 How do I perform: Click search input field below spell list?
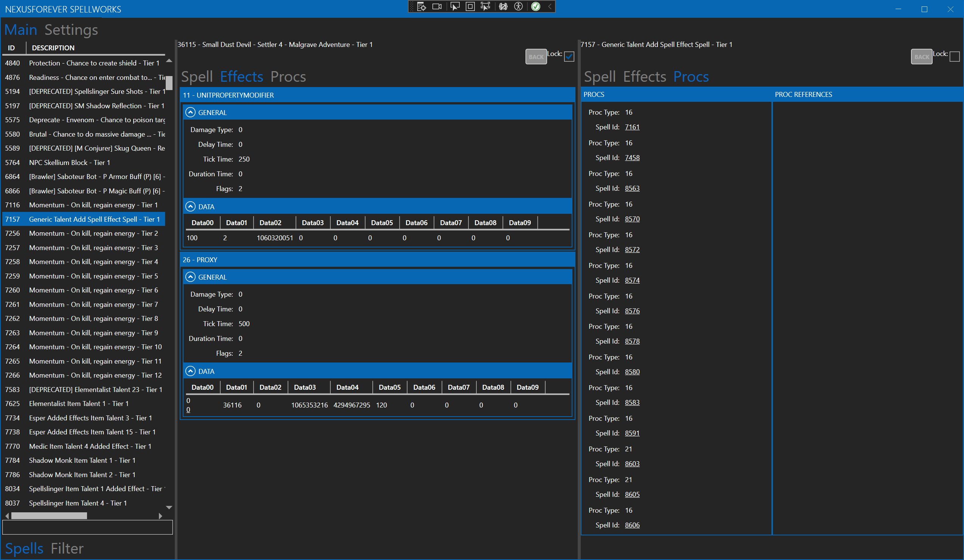pyautogui.click(x=87, y=527)
